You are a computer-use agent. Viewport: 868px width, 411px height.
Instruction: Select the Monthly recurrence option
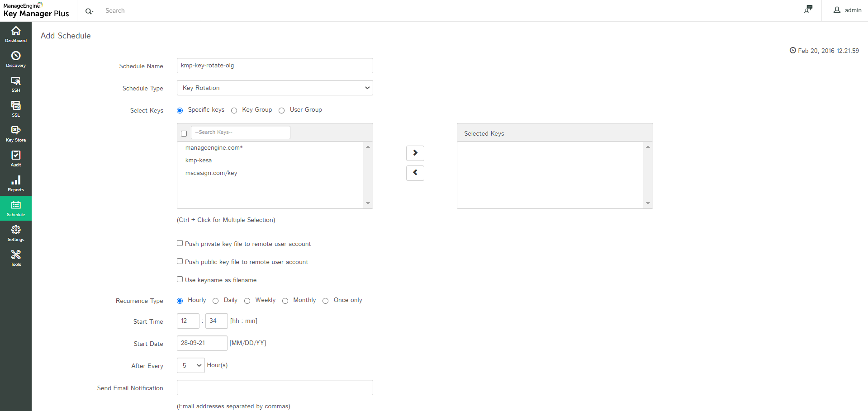tap(285, 301)
